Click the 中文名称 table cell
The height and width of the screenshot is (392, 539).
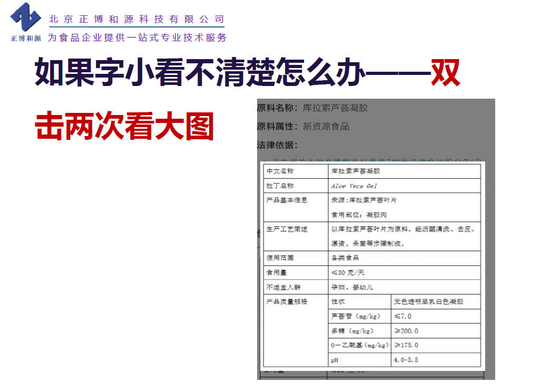tap(296, 171)
